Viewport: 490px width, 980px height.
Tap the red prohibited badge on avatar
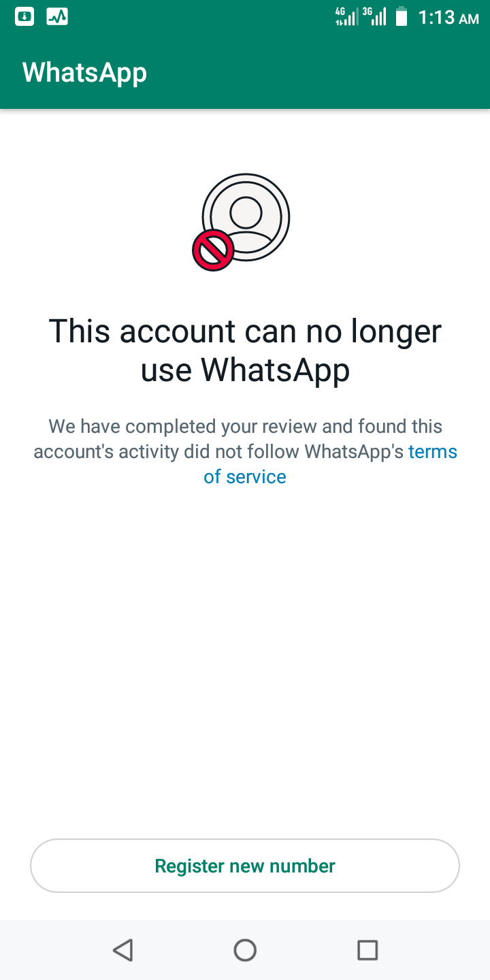(x=213, y=250)
